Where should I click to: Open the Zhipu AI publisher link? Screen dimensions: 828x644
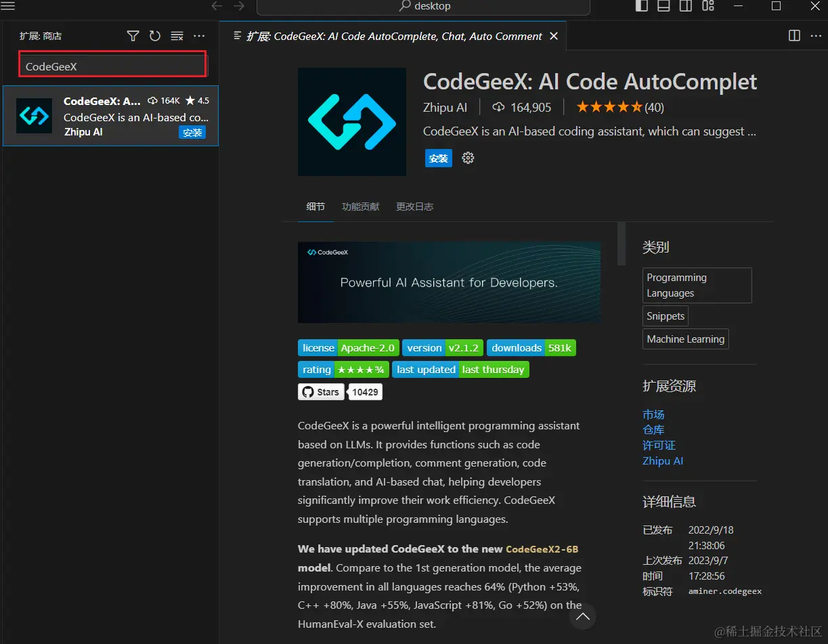point(445,107)
